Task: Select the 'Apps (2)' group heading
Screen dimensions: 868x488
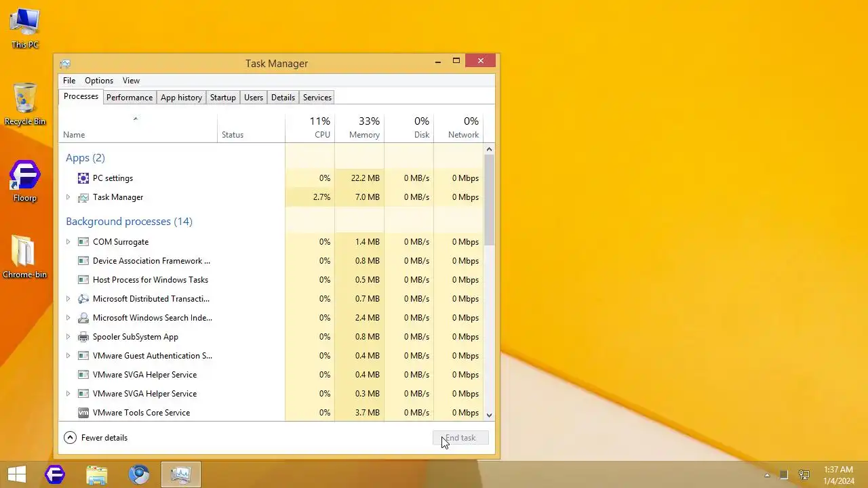Action: [85, 158]
